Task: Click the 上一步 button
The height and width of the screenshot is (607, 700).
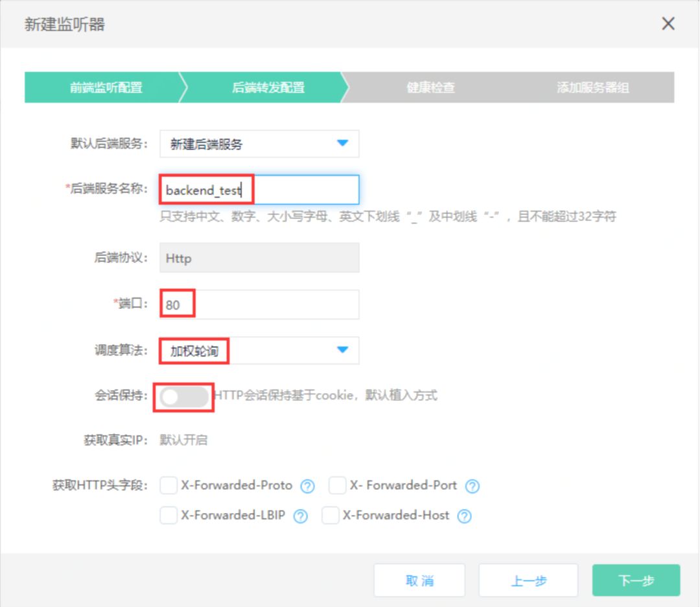Action: click(x=528, y=580)
